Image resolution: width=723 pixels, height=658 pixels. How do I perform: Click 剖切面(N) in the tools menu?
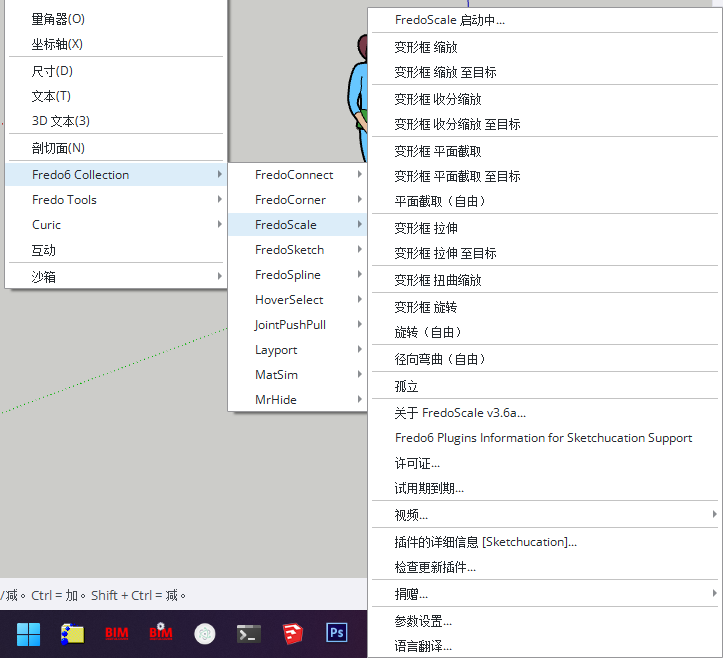click(x=58, y=148)
